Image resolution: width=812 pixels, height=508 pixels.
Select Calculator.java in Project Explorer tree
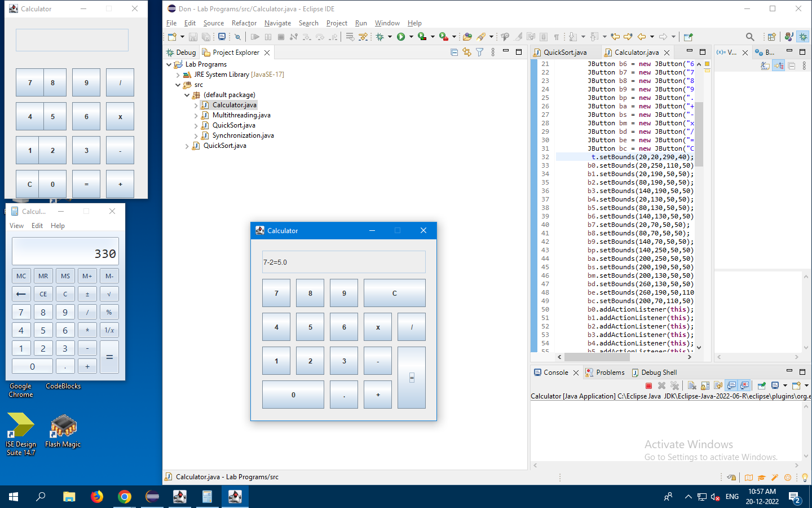pyautogui.click(x=234, y=105)
